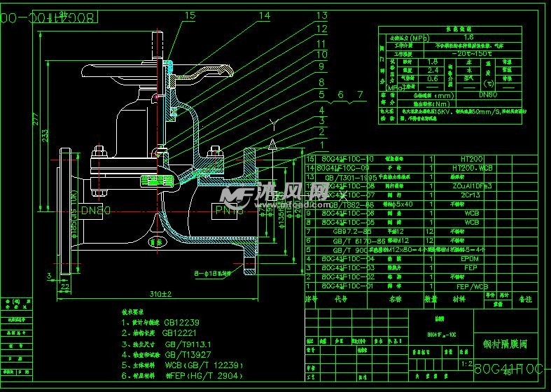
Task: Select part code 80G41F10C-06 in parts list
Action: pos(348,213)
